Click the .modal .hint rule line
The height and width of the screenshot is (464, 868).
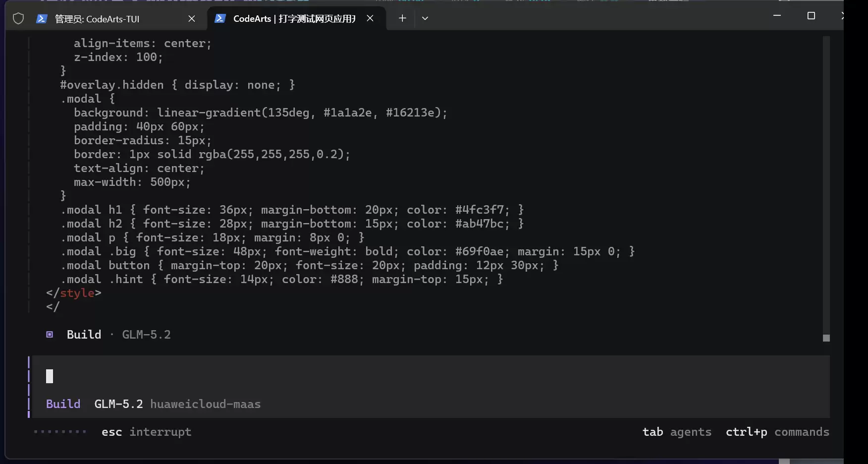pyautogui.click(x=281, y=279)
